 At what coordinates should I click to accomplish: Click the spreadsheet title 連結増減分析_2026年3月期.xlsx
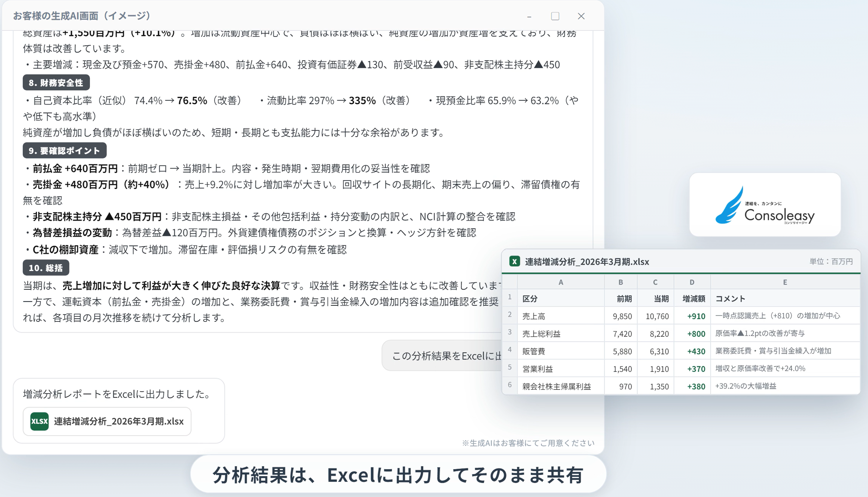click(x=587, y=262)
